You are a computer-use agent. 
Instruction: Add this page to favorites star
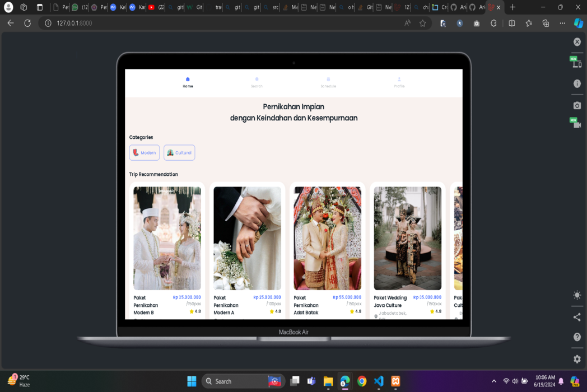tap(423, 23)
